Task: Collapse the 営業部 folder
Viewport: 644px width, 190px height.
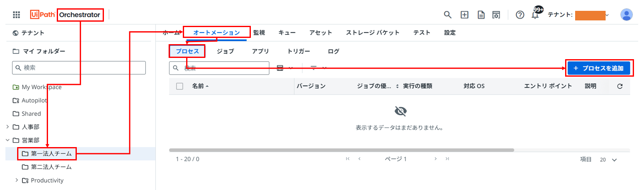Action: pos(7,140)
